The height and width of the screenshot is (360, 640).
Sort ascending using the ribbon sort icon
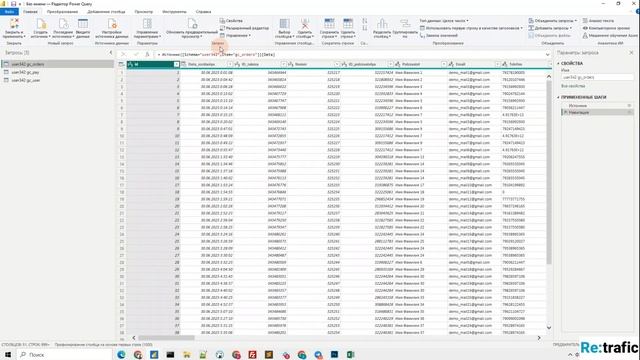(364, 21)
